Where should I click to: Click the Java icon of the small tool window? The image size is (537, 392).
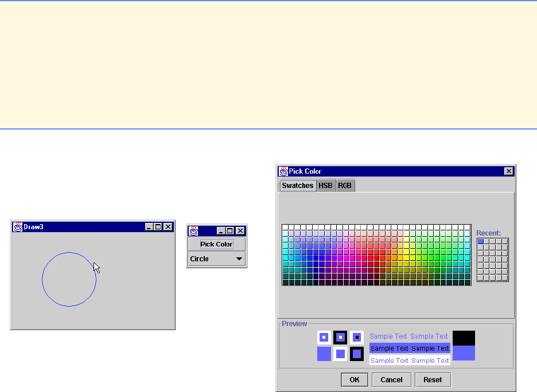click(x=193, y=231)
